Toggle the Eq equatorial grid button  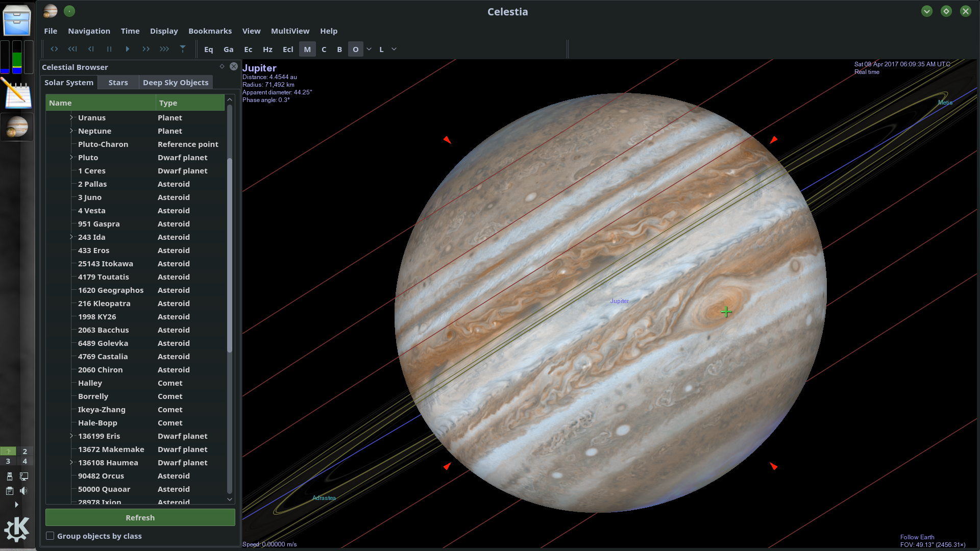tap(209, 49)
